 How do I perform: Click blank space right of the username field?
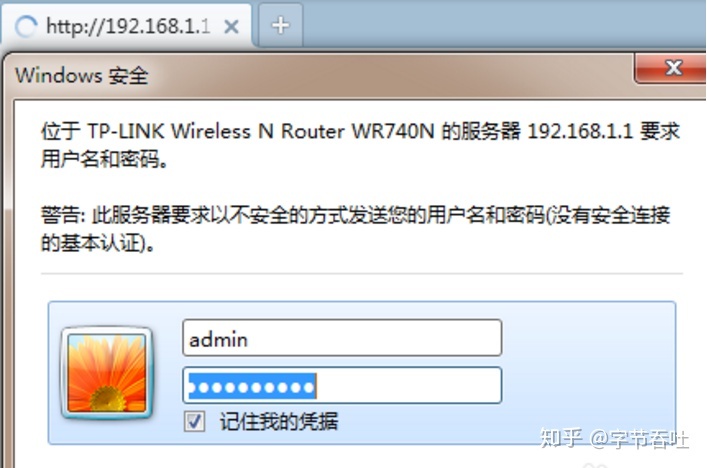pyautogui.click(x=588, y=338)
